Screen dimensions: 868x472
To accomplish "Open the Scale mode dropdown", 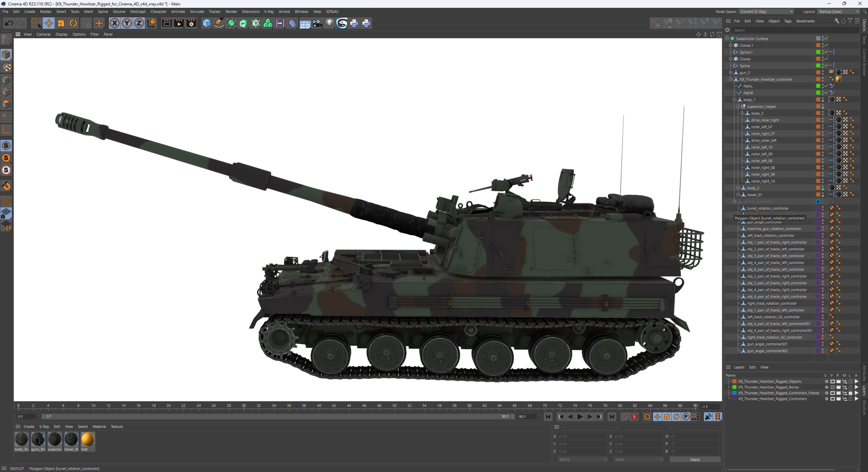I will pyautogui.click(x=638, y=459).
